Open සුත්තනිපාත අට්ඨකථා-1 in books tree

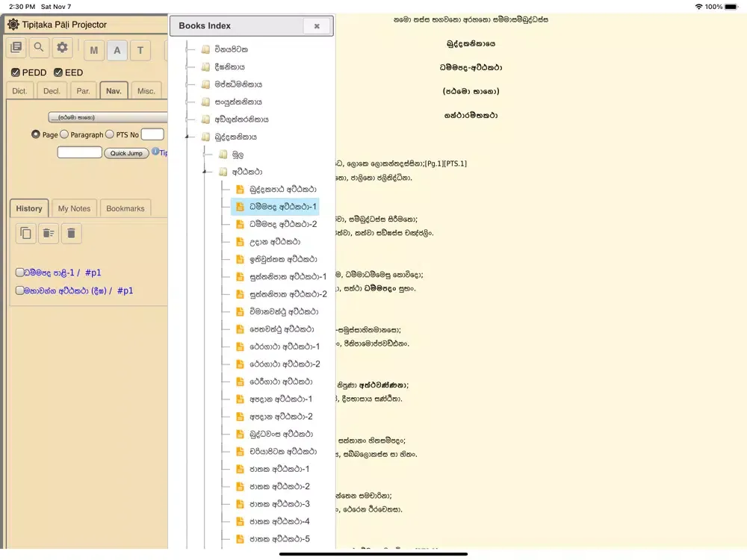coord(288,277)
